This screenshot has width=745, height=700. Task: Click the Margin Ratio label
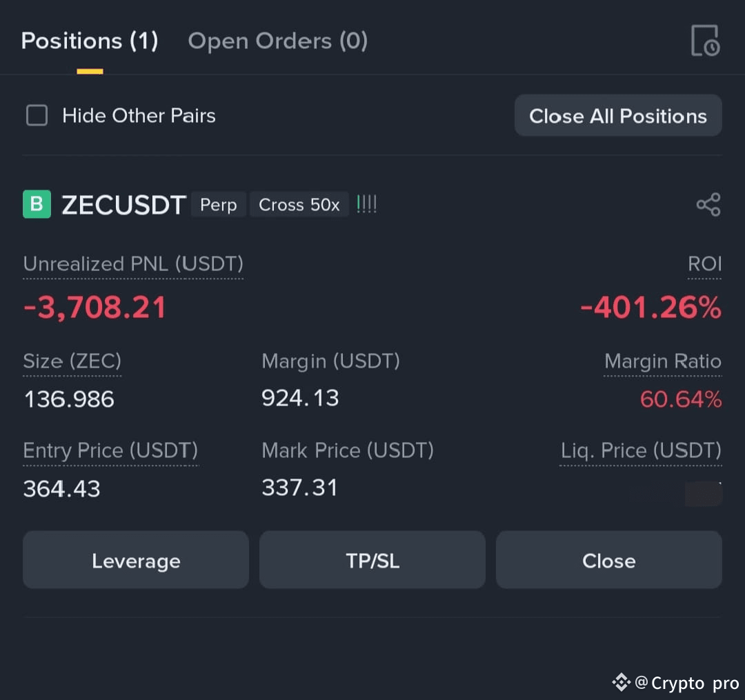coord(663,361)
